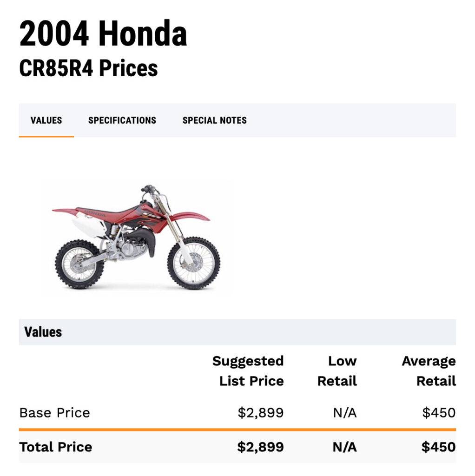Click the "CR85R4 Prices" subheading

coord(88,68)
